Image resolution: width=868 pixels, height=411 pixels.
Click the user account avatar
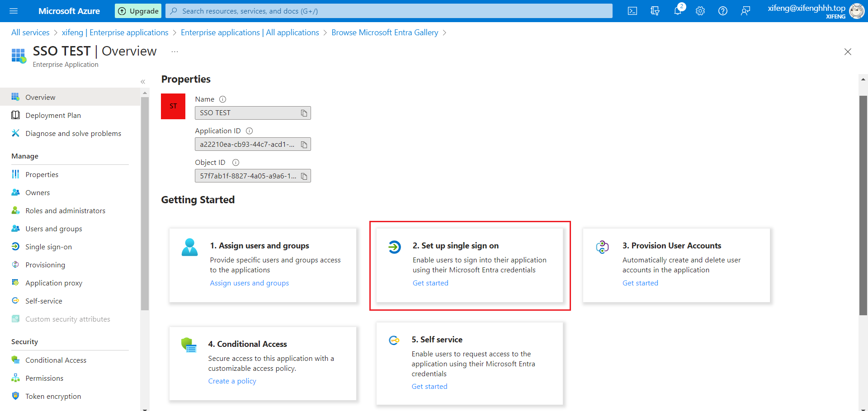(857, 11)
